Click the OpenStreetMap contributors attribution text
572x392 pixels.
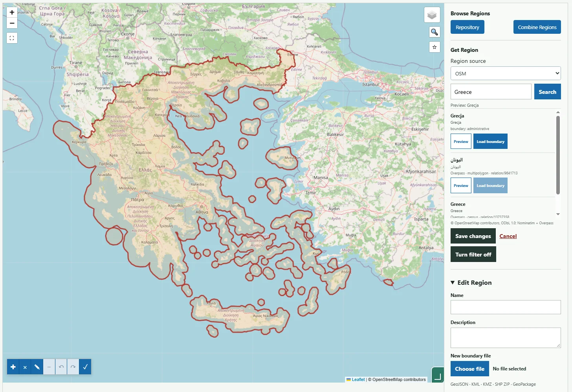pyautogui.click(x=397, y=379)
